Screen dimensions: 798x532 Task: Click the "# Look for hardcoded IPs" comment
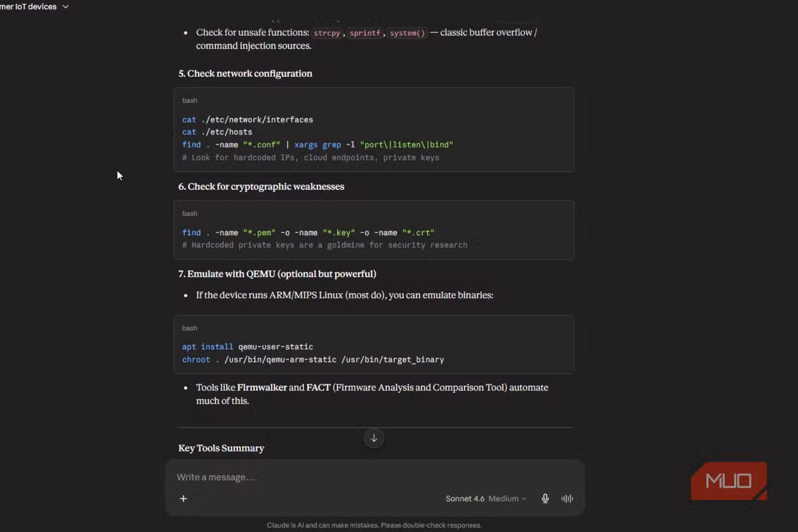(x=310, y=158)
